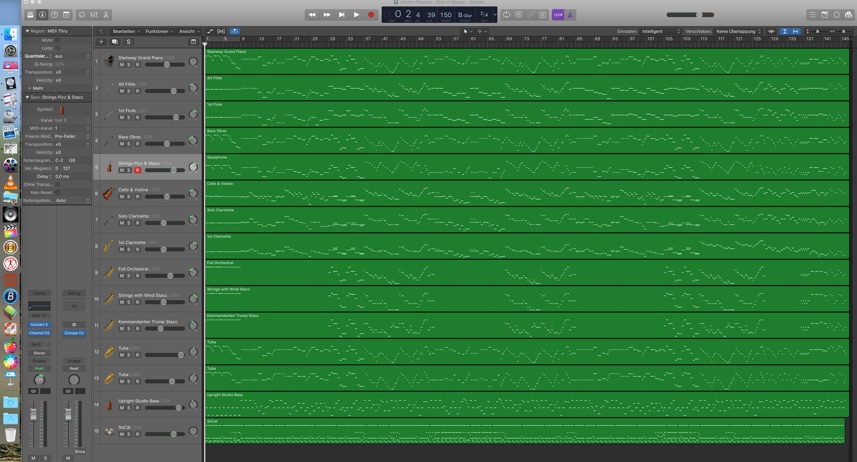Adjust the Bass Oboe track volume slider
Viewport: 857px width, 462px height.
coord(165,144)
